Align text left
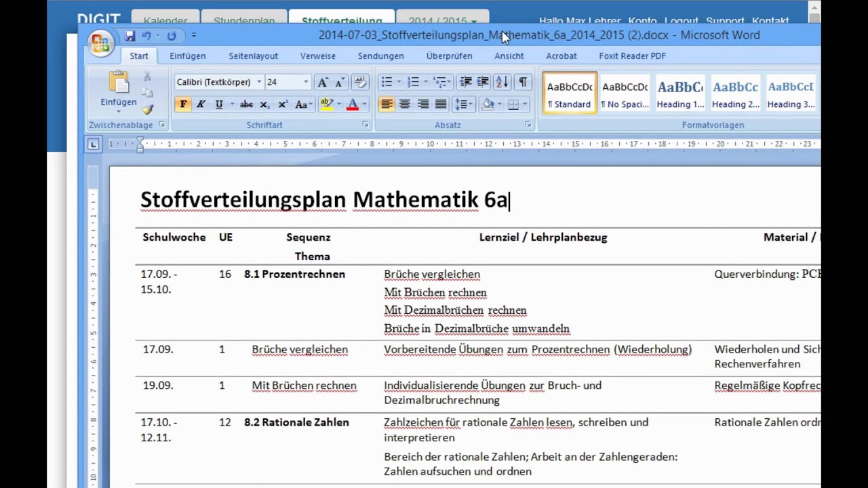Image resolution: width=868 pixels, height=488 pixels. 387,104
